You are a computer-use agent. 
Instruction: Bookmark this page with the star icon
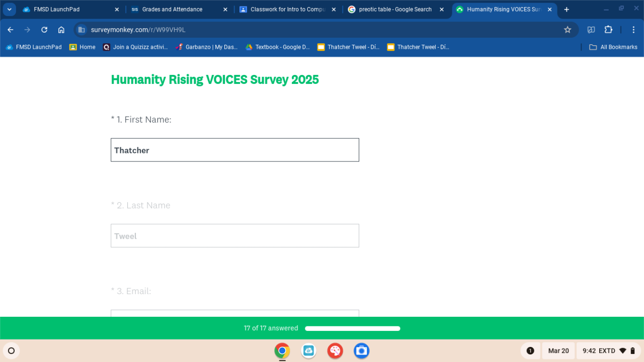[x=568, y=30]
